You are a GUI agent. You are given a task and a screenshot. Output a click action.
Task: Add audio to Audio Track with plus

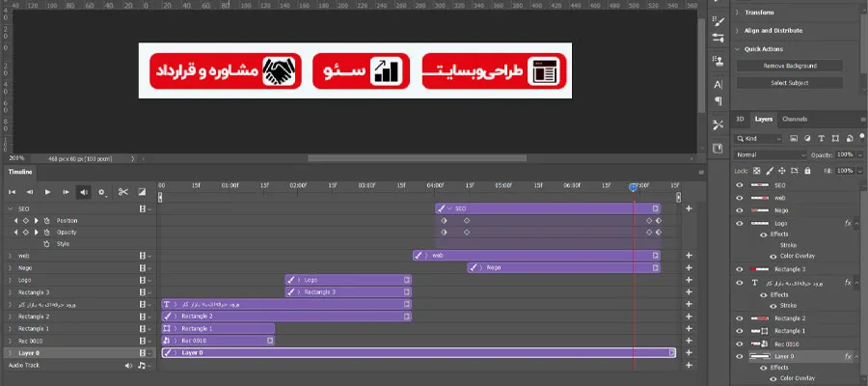(689, 366)
